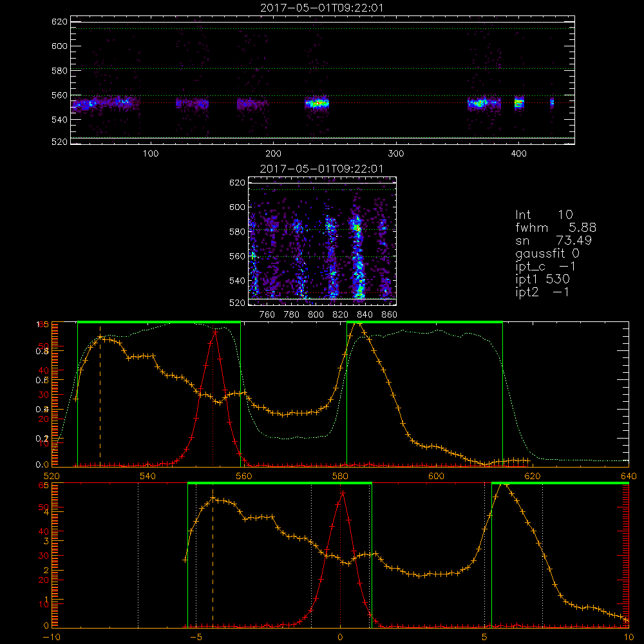Screen dimensions: 644x644
Task: Click the '580' label on the profile plot x-axis
Action: pyautogui.click(x=340, y=476)
